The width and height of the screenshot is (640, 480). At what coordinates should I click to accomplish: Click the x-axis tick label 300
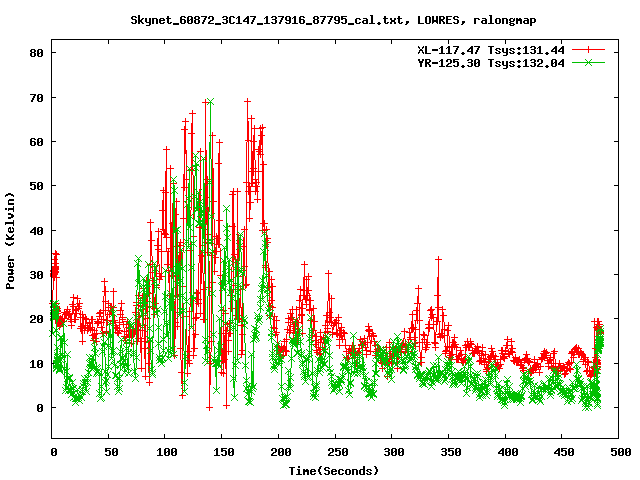[x=394, y=452]
